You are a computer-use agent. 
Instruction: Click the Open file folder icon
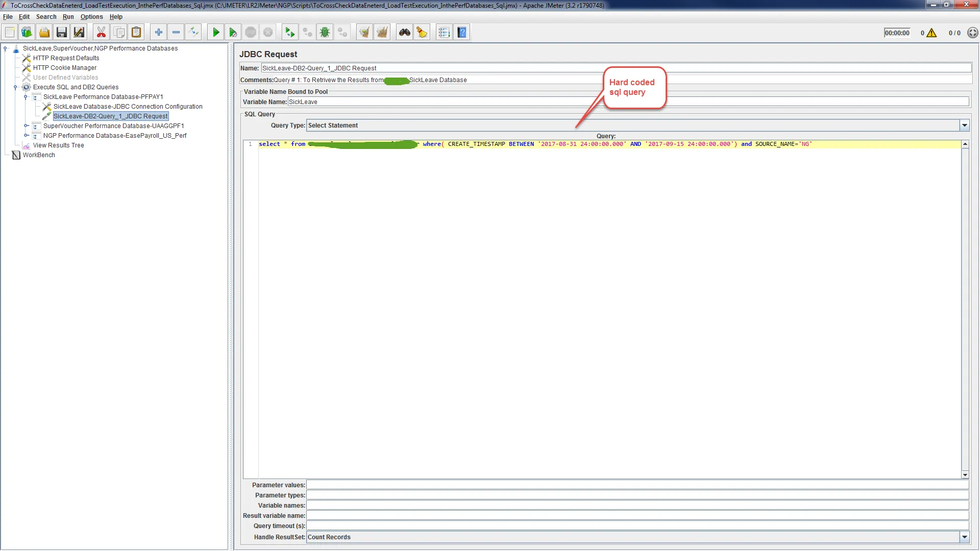[44, 33]
